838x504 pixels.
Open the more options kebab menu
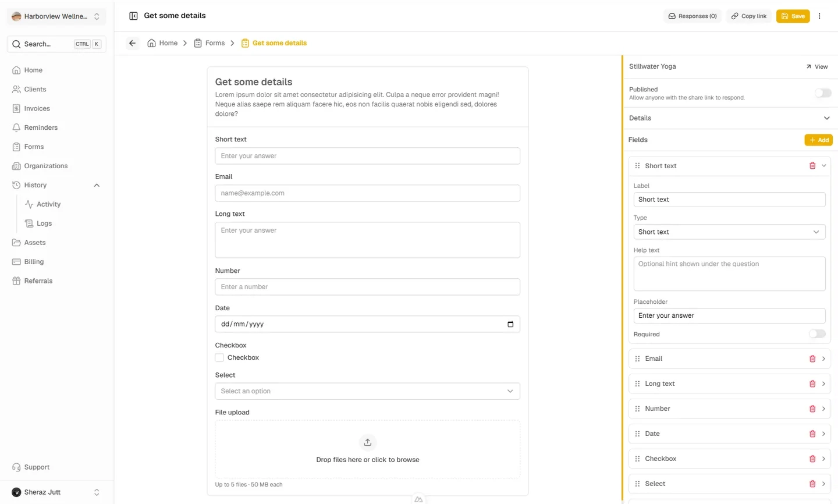point(819,16)
